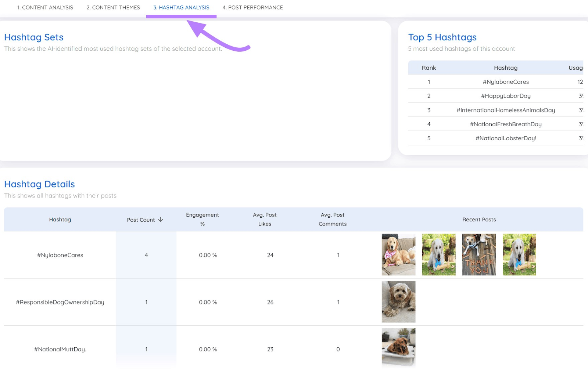Go to 4. Post Performance tab
This screenshot has width=588, height=369.
[252, 7]
